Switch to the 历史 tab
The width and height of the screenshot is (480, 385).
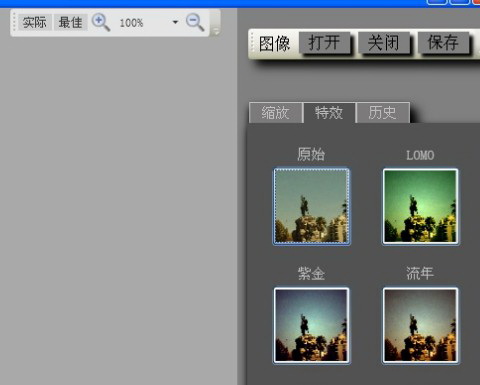coord(382,113)
